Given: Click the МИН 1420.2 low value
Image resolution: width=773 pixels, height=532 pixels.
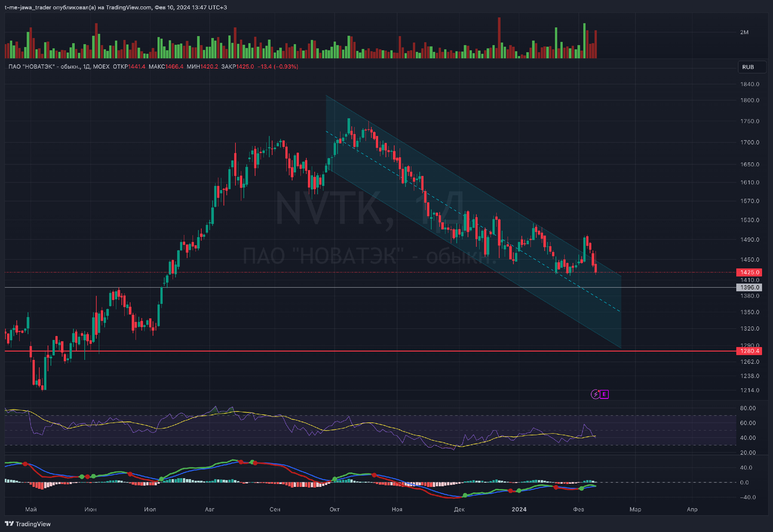Looking at the screenshot, I should (202, 66).
